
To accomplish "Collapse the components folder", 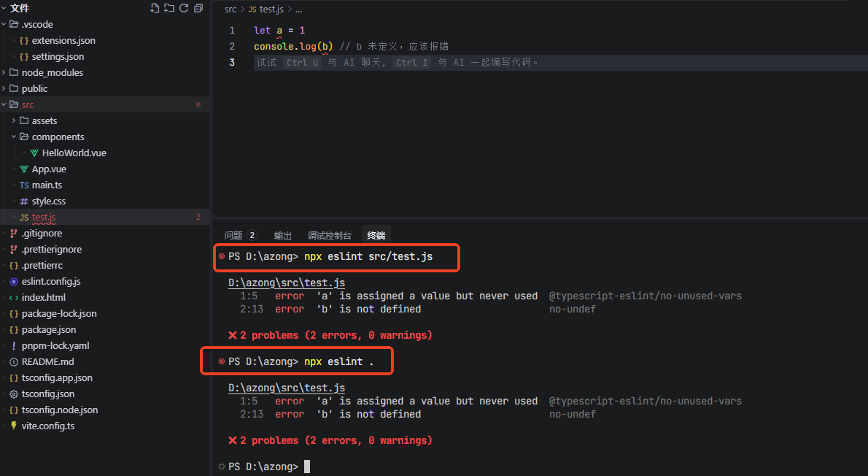I will [x=58, y=137].
